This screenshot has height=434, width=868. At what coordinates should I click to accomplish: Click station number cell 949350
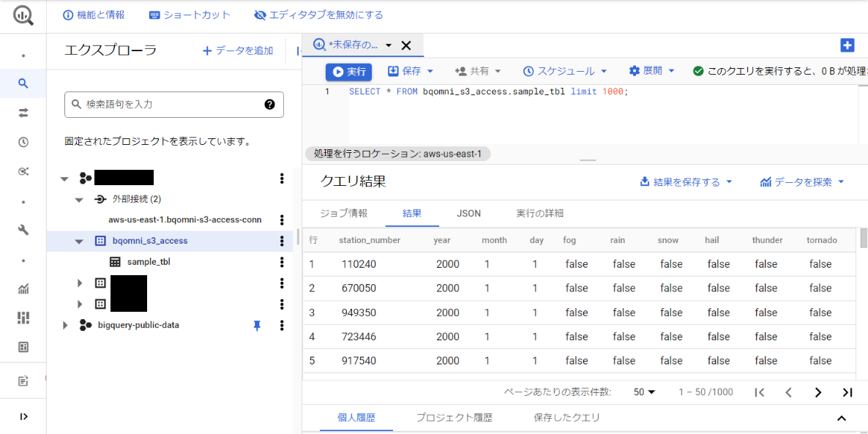pos(359,313)
